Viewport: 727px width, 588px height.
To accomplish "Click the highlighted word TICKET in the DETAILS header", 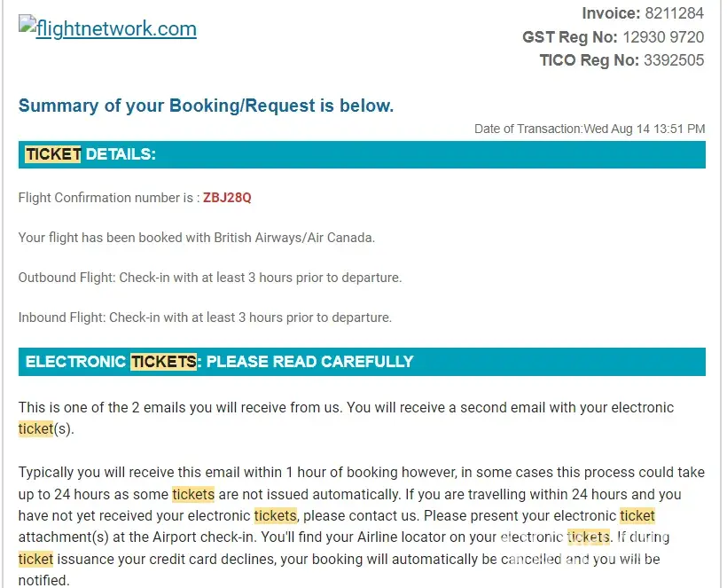I will pos(53,154).
